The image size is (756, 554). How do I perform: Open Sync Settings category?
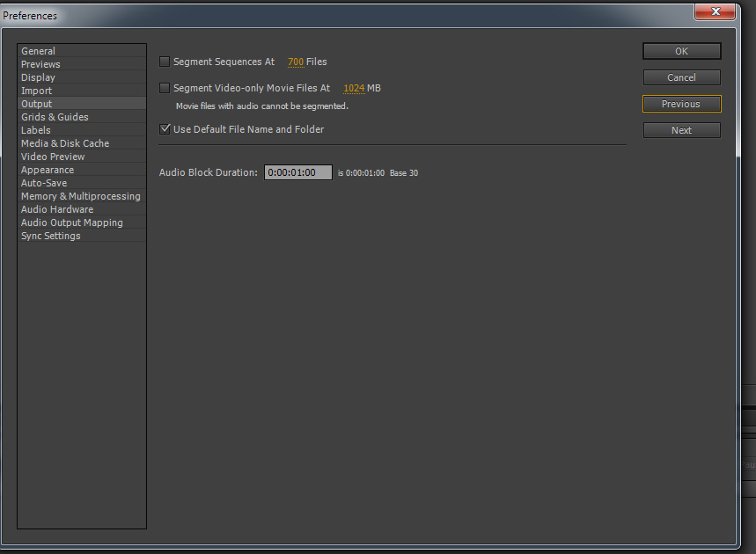click(82, 236)
